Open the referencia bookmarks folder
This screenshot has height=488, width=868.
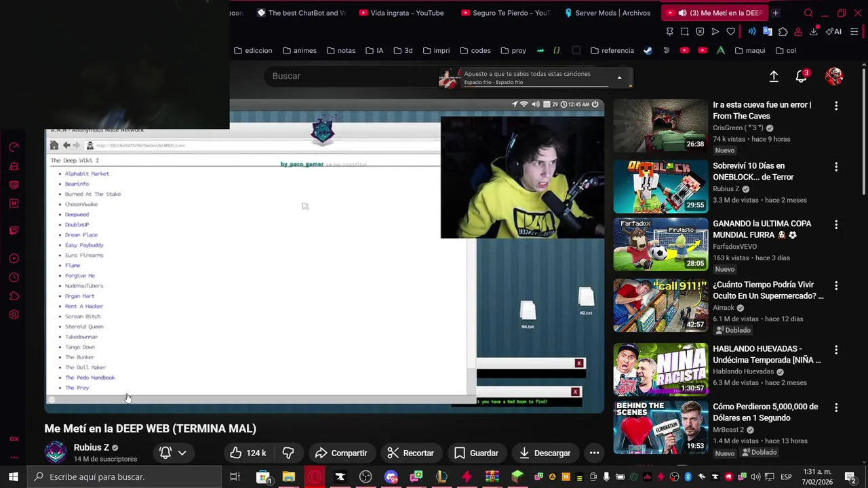(x=612, y=50)
